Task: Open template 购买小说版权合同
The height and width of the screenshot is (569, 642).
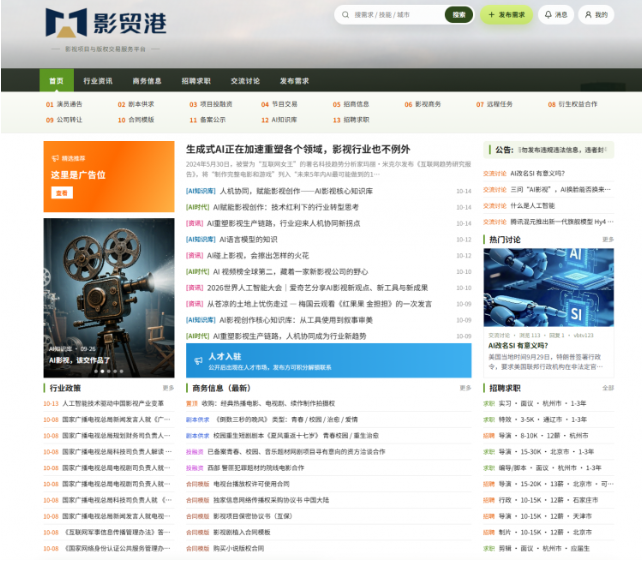Action: click(x=239, y=548)
